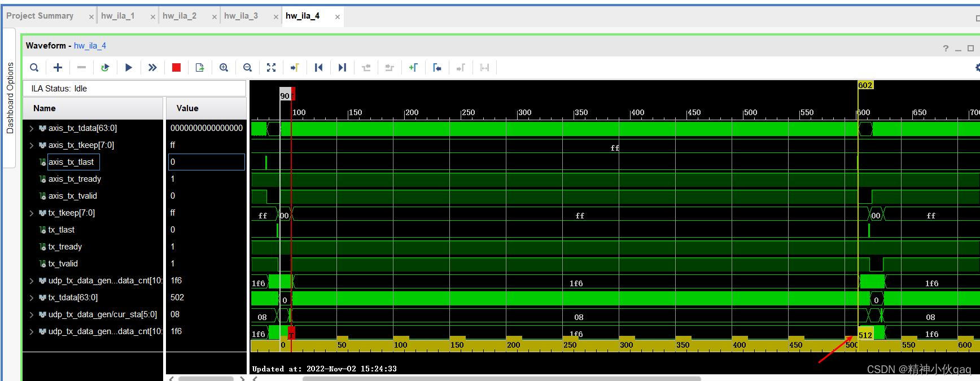Click axis_tx_tlast value field 0
Viewport: 980px width, 381px height.
[207, 162]
